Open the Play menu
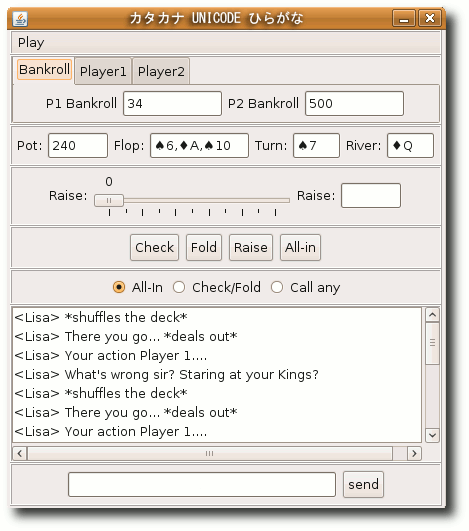469x531 pixels. [31, 43]
